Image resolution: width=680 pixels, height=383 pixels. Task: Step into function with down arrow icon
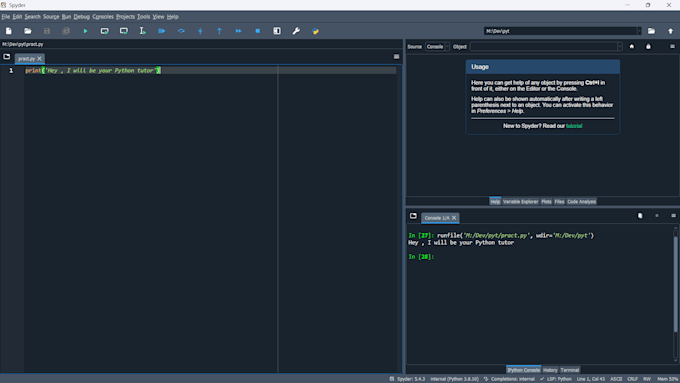click(200, 31)
